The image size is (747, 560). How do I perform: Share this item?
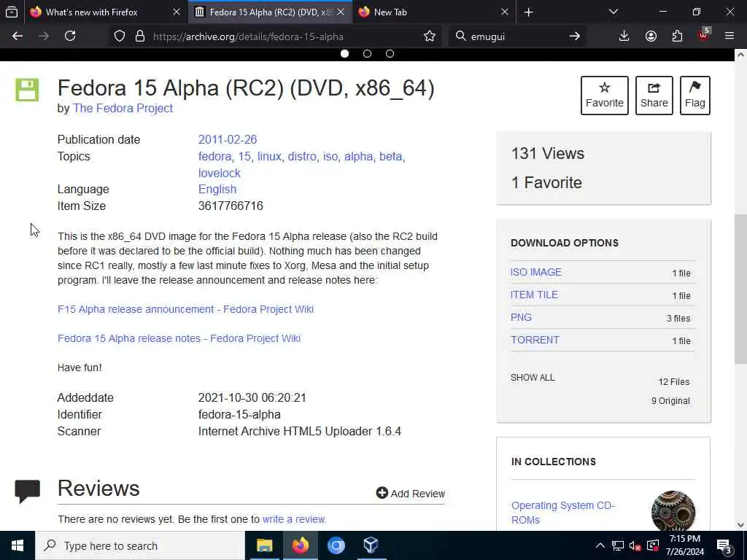point(654,96)
